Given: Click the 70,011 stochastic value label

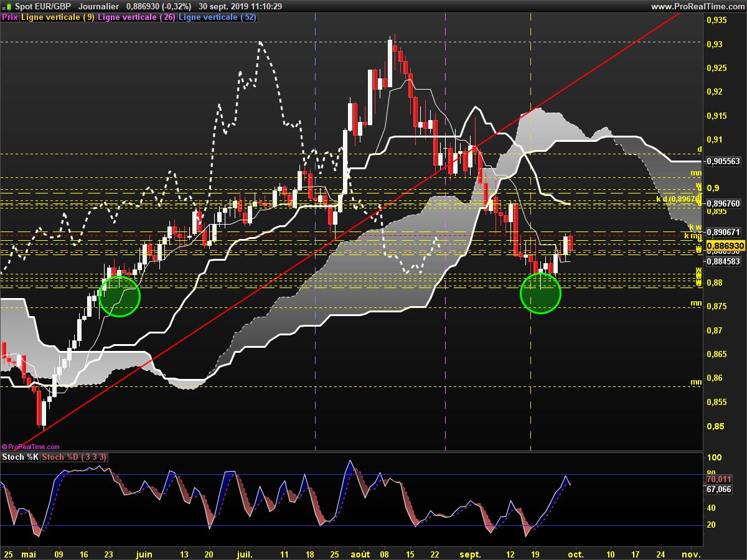Looking at the screenshot, I should pyautogui.click(x=719, y=479).
